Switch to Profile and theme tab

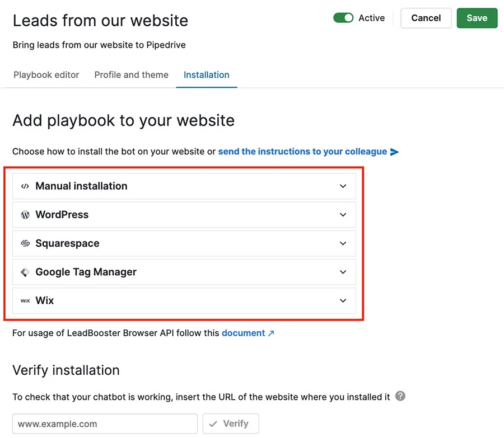coord(131,75)
